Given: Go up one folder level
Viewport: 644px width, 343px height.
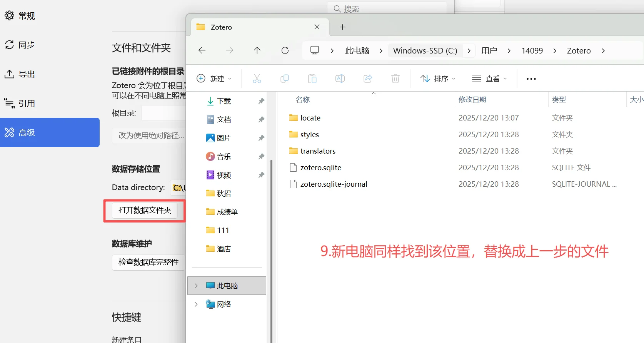Looking at the screenshot, I should click(x=257, y=50).
